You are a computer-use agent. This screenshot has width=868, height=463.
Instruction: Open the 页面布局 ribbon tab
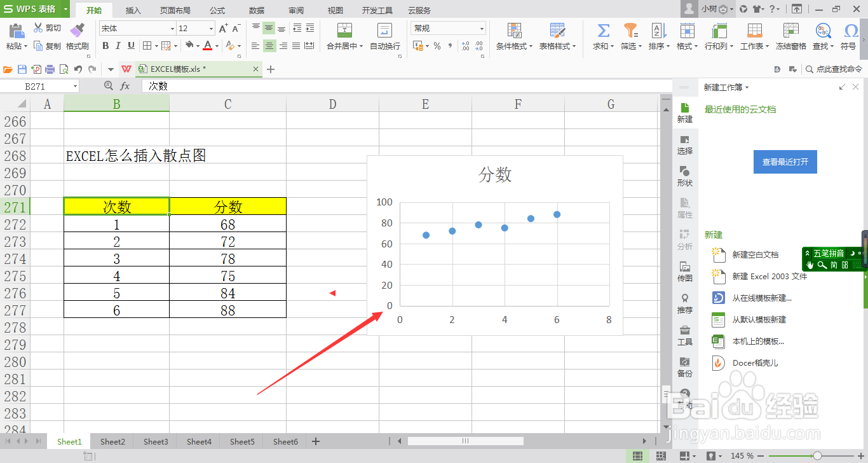tap(175, 10)
